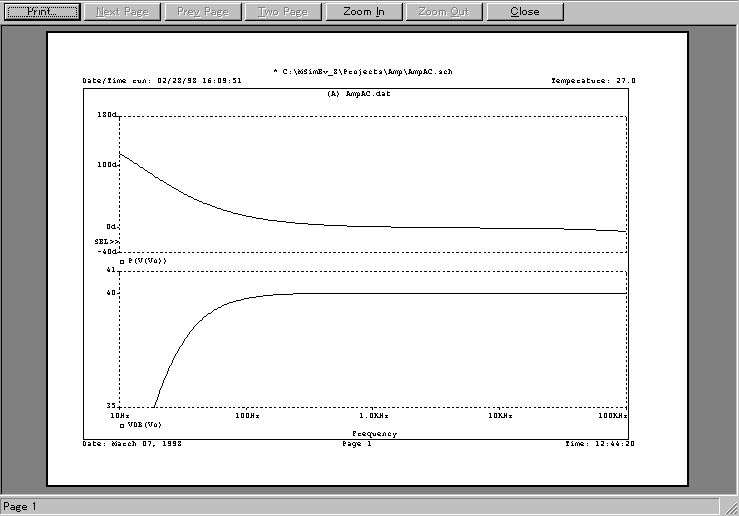Click the Frequency axis title
Image resolution: width=739 pixels, height=516 pixels.
click(374, 434)
